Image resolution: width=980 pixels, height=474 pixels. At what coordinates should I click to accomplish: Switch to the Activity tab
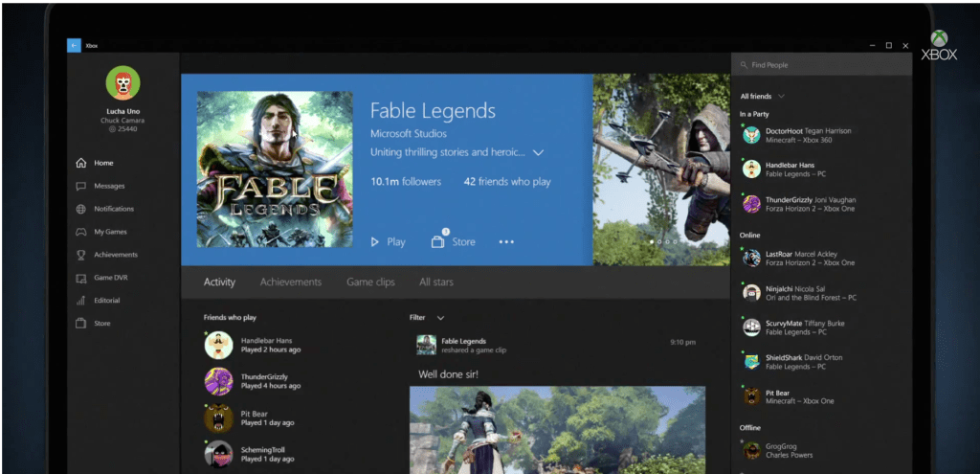pos(219,282)
